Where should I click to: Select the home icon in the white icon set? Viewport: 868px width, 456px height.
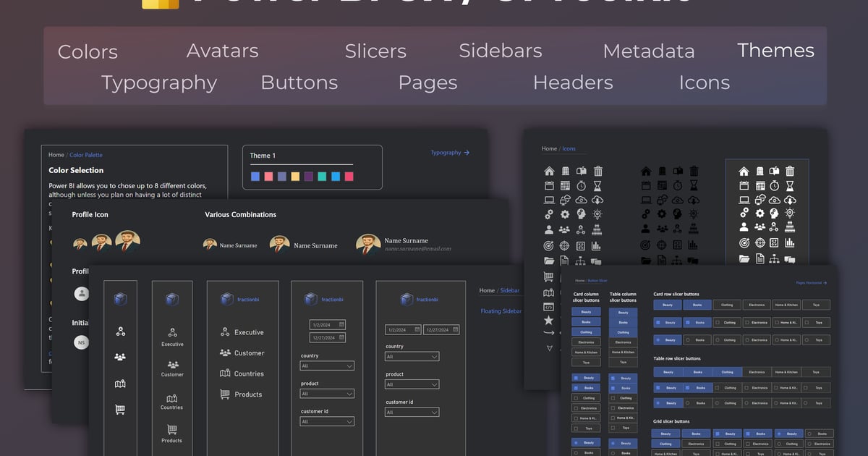742,170
